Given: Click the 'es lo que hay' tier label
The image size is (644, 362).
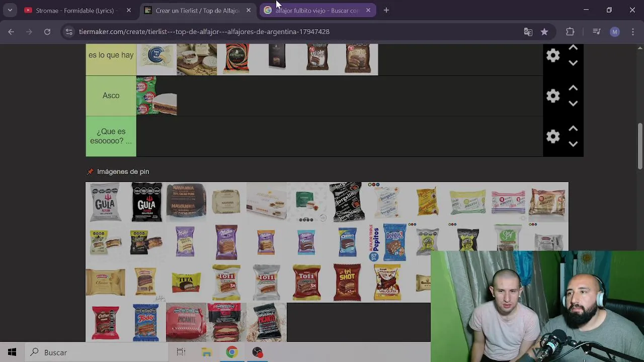Looking at the screenshot, I should click(111, 55).
